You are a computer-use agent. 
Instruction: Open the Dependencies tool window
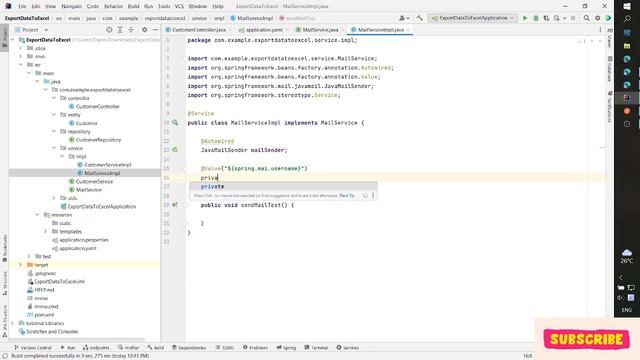click(189, 347)
